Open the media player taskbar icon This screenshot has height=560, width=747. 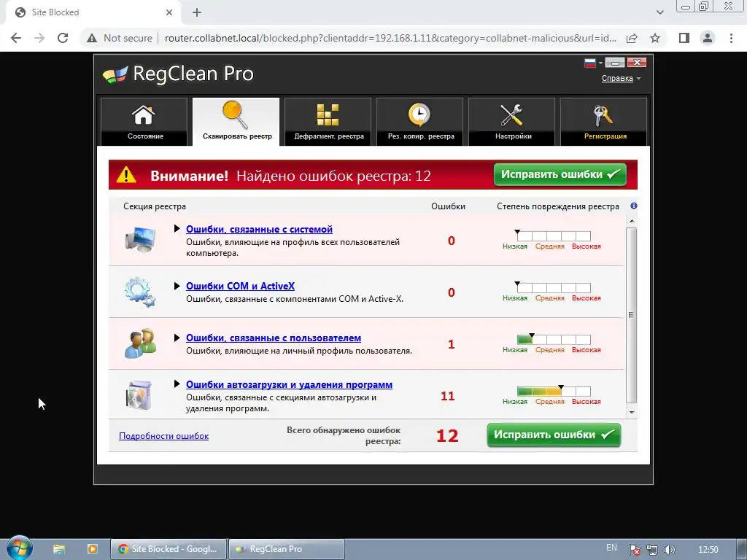[x=93, y=549]
